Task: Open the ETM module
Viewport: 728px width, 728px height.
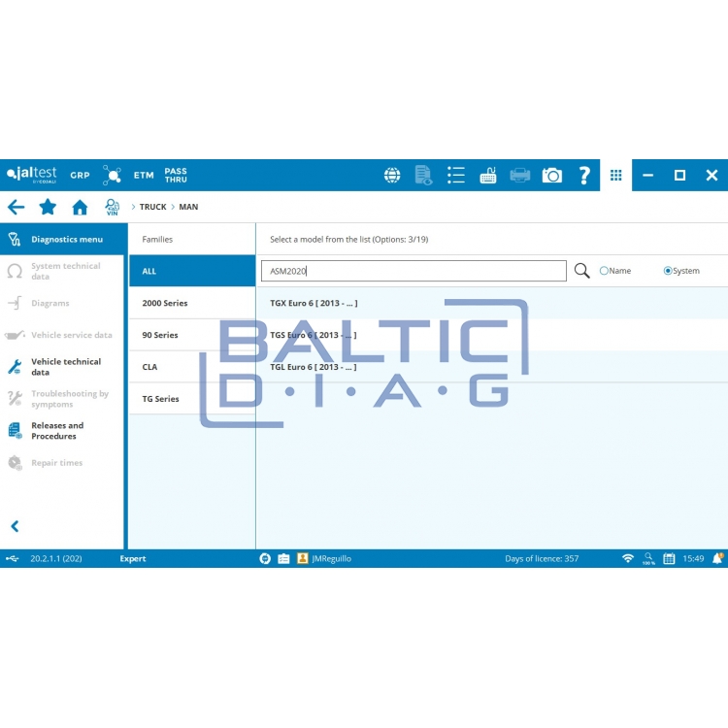Action: pos(144,175)
